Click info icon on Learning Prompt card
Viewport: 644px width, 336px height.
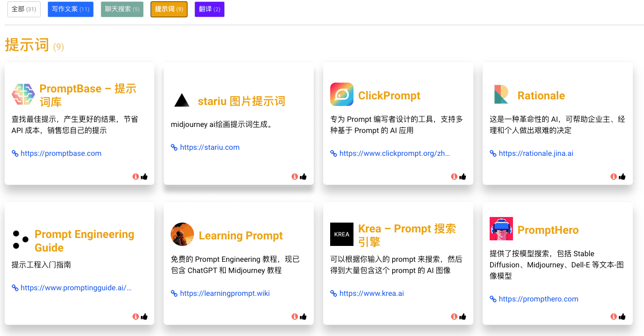click(295, 316)
